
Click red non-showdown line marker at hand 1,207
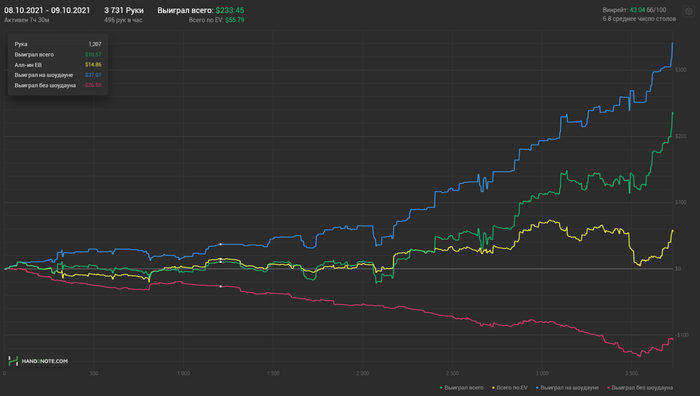(221, 286)
